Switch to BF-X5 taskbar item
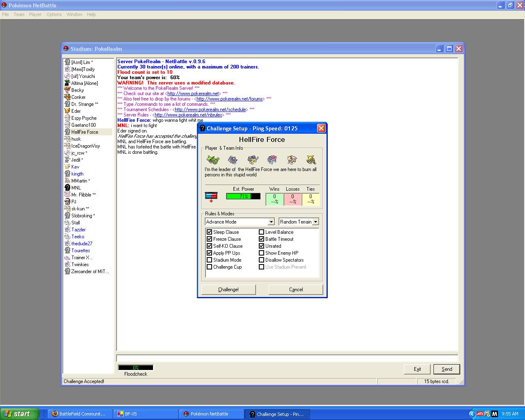Viewport: 525px width, 420px height. click(146, 414)
